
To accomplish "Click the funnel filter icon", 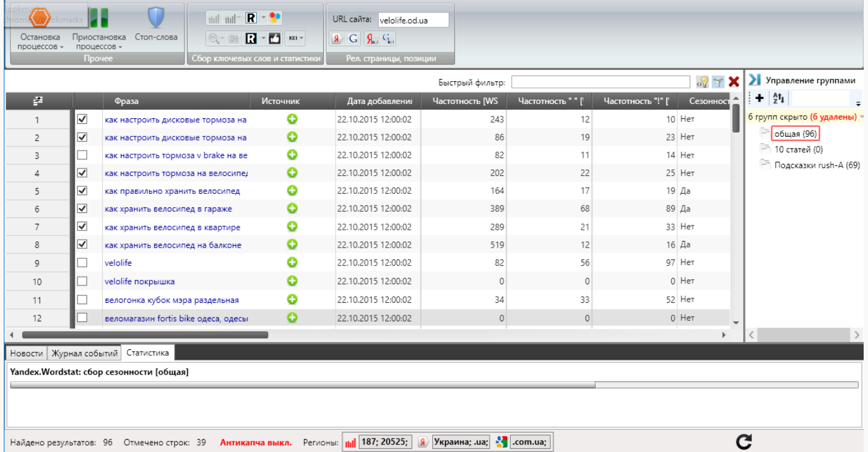I will click(x=718, y=82).
